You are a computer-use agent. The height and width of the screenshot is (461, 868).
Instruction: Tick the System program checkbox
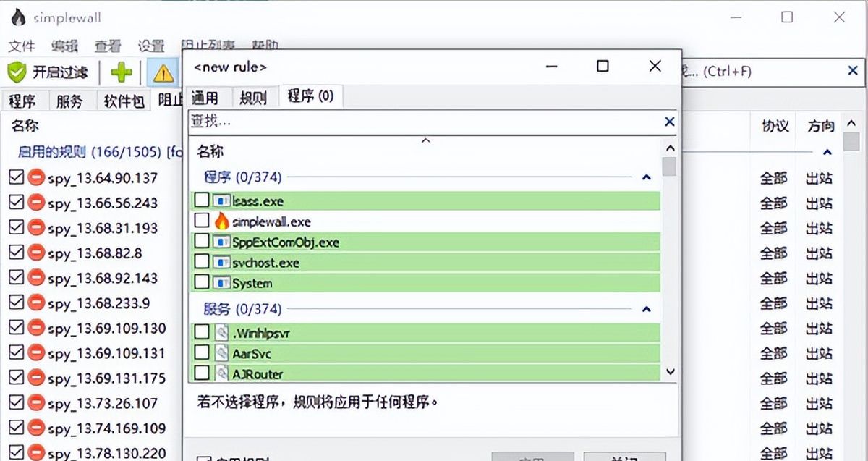pos(203,282)
